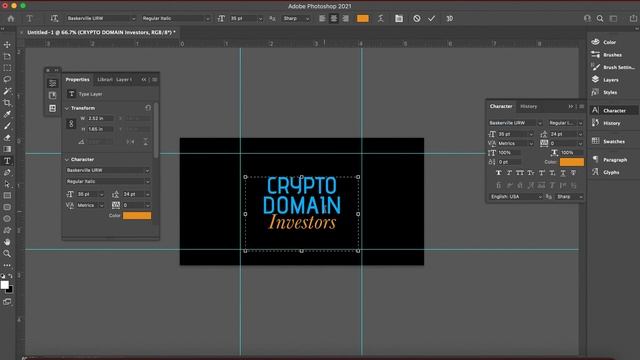
Task: Click the Home icon in options bar
Action: click(11, 18)
